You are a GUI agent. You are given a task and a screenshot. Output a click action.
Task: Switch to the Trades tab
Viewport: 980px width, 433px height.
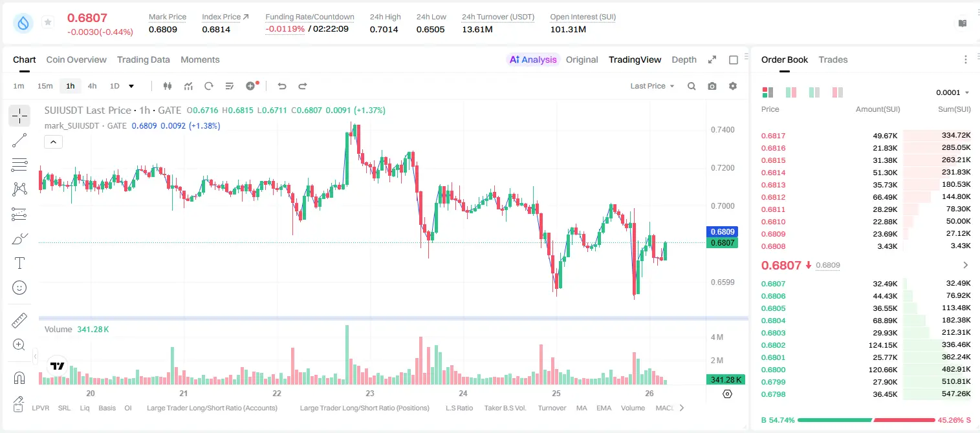(x=833, y=59)
